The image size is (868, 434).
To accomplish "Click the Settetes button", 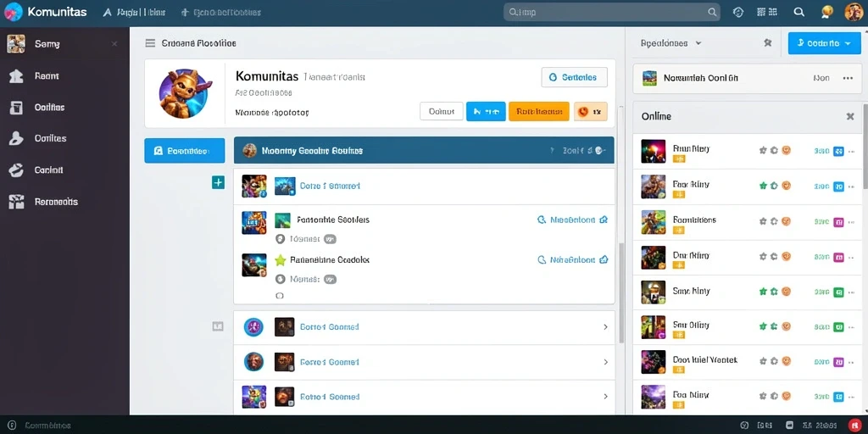I will click(x=574, y=77).
